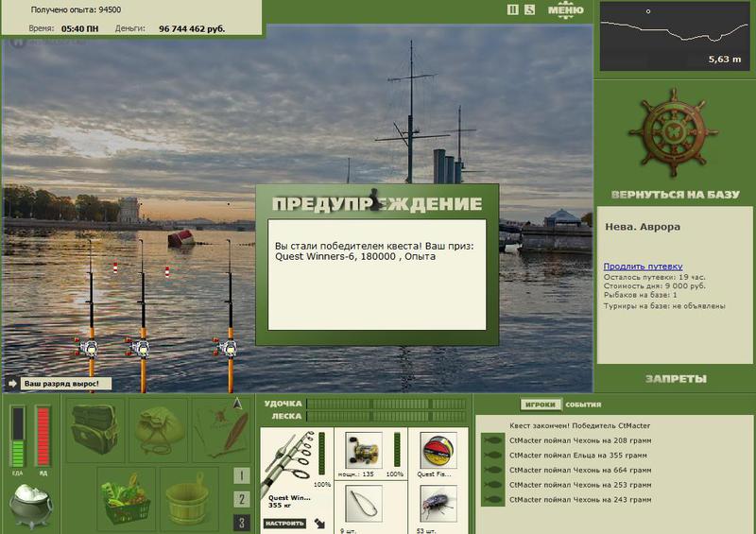The width and height of the screenshot is (756, 534).
Task: Click the green ЕДА food meter
Action: pyautogui.click(x=18, y=437)
